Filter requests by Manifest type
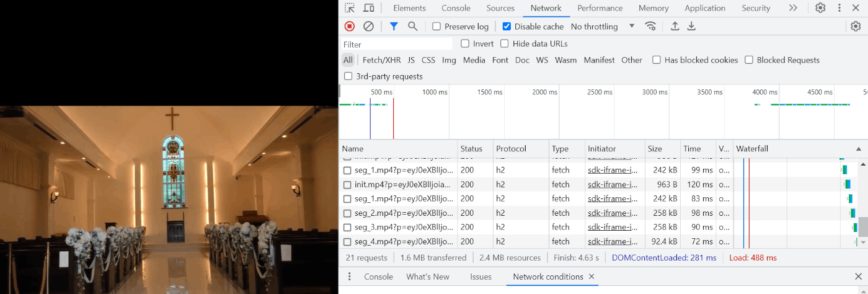This screenshot has width=868, height=294. pos(599,60)
